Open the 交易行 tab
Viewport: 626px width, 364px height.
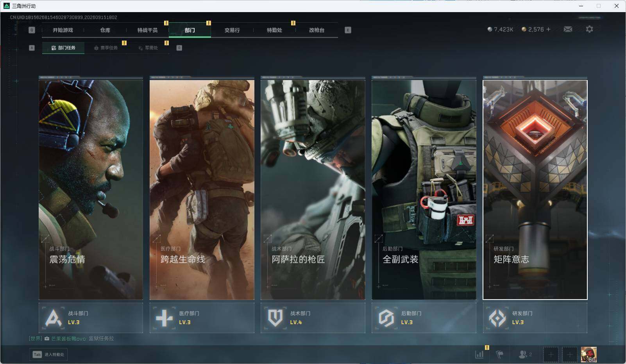(232, 30)
